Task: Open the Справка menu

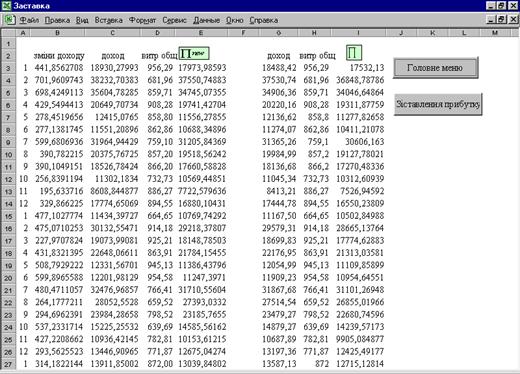Action: pos(263,20)
